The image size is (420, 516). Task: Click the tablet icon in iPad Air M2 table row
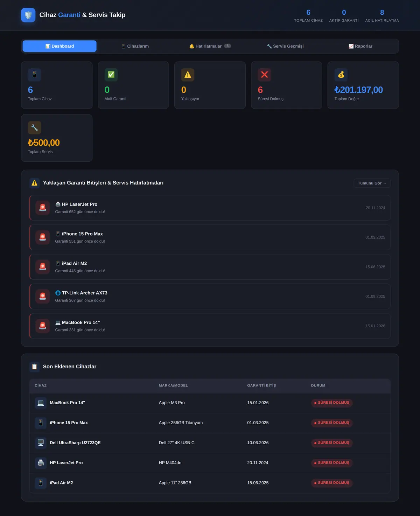pos(41,483)
